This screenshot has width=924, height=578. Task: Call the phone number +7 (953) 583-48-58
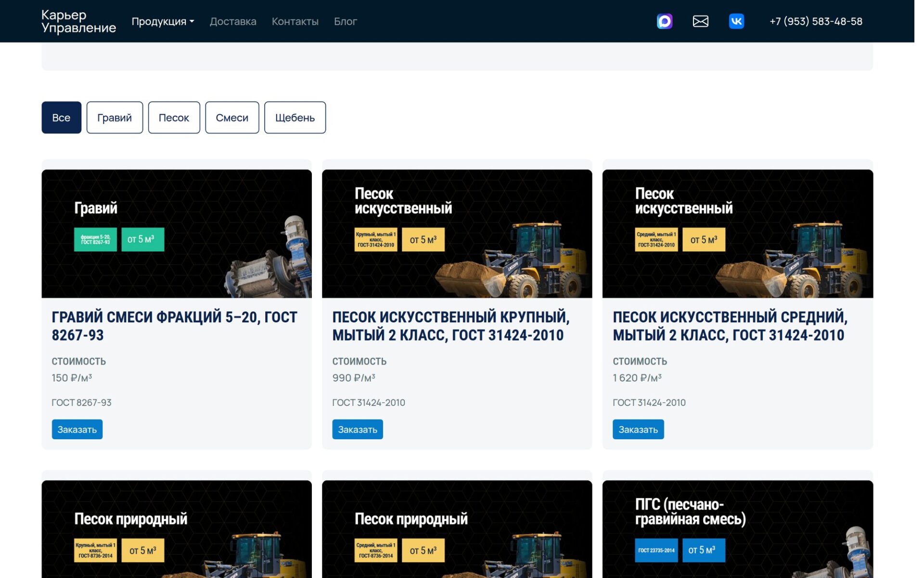point(816,21)
